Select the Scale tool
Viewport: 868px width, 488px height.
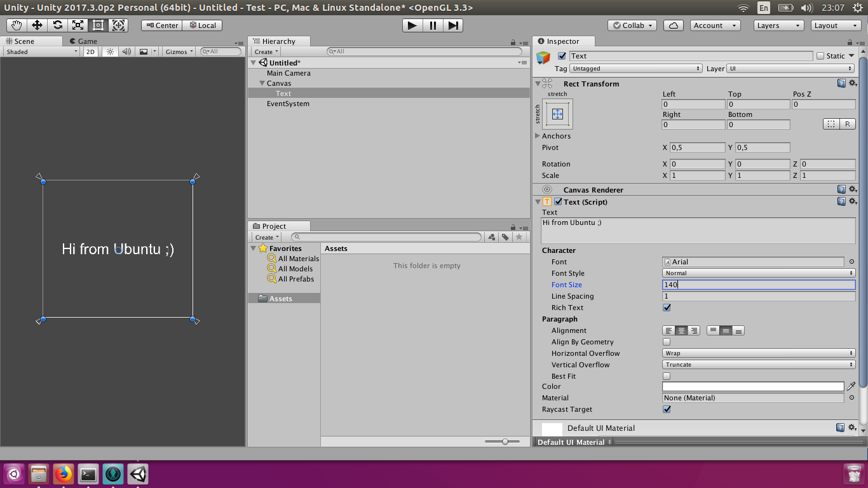click(x=78, y=25)
